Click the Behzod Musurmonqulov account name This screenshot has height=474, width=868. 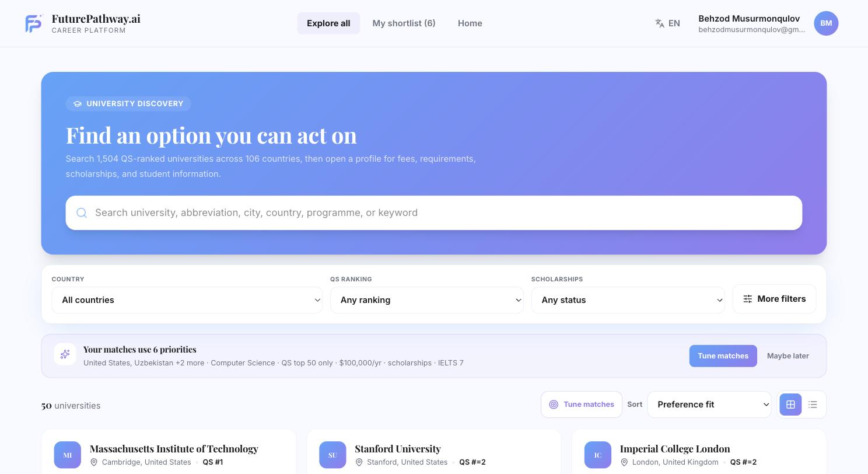click(x=749, y=19)
